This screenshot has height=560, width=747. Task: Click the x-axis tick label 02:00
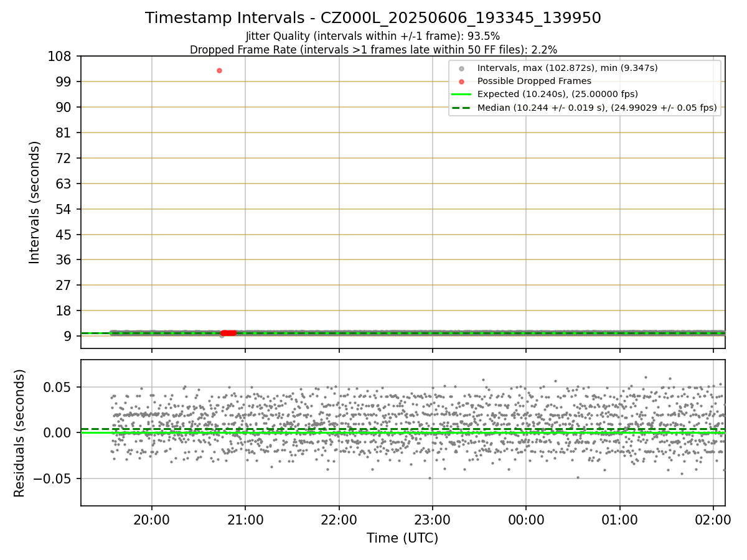(x=713, y=520)
